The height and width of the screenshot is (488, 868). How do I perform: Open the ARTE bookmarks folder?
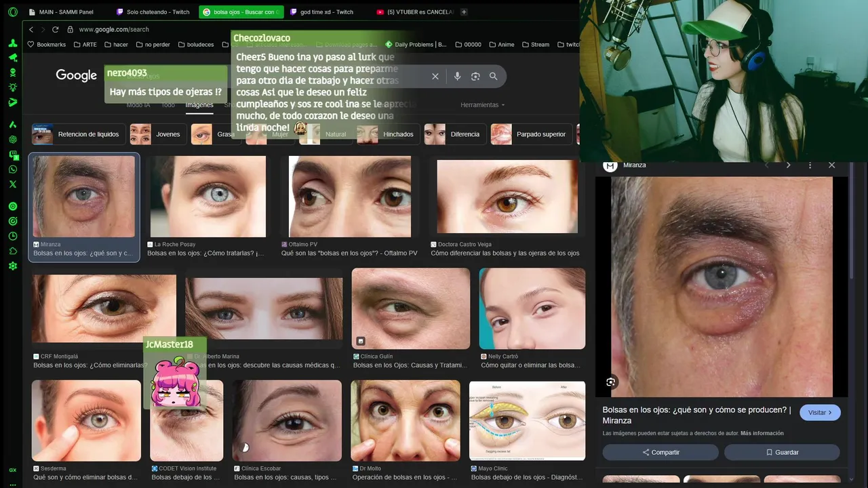tap(85, 45)
